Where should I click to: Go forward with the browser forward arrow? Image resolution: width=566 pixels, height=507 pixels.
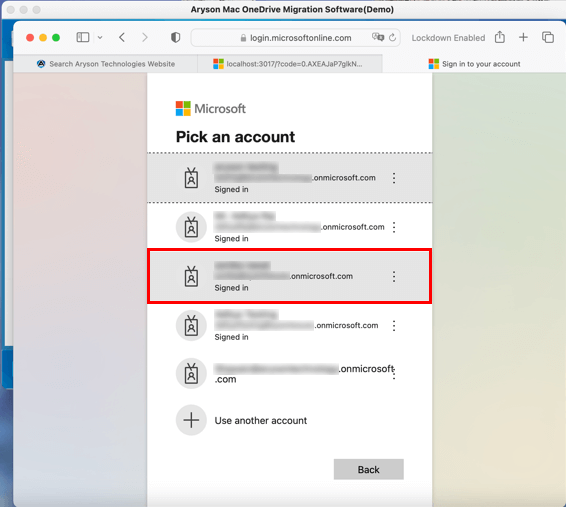pyautogui.click(x=145, y=38)
